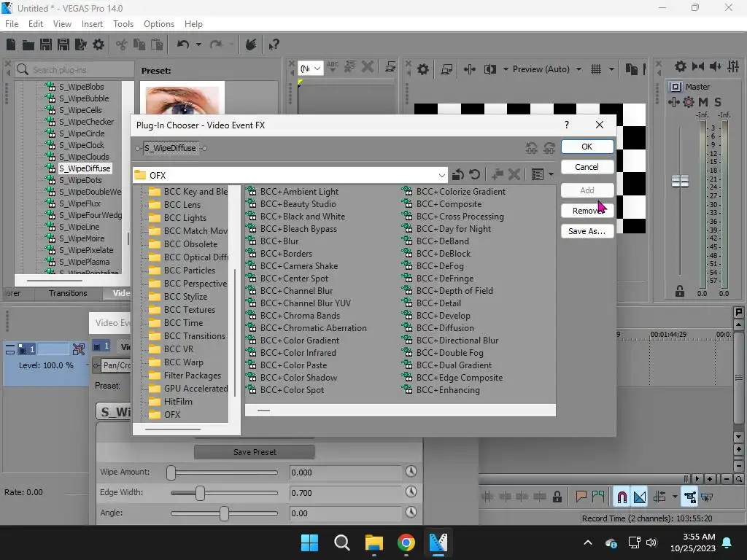Image resolution: width=747 pixels, height=560 pixels.
Task: Open the view style dropdown arrow in chooser
Action: [x=551, y=175]
